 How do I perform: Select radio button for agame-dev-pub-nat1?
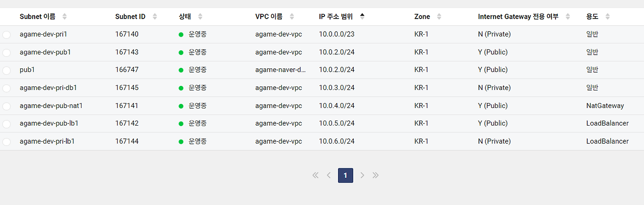pyautogui.click(x=6, y=106)
